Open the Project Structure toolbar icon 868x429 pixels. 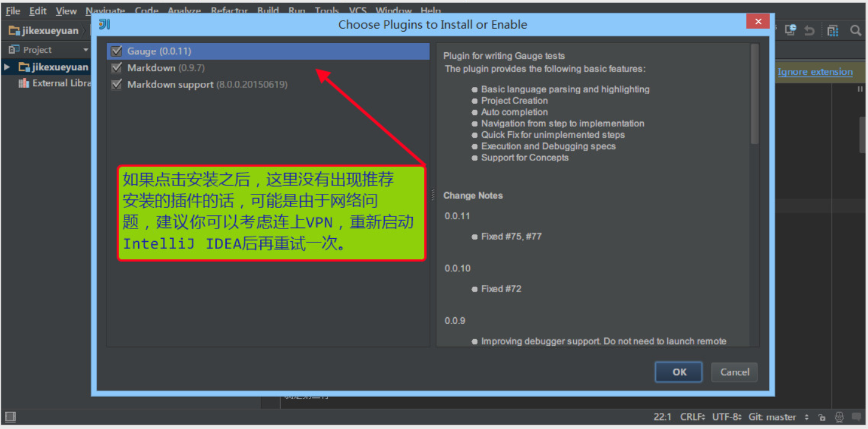coord(833,30)
